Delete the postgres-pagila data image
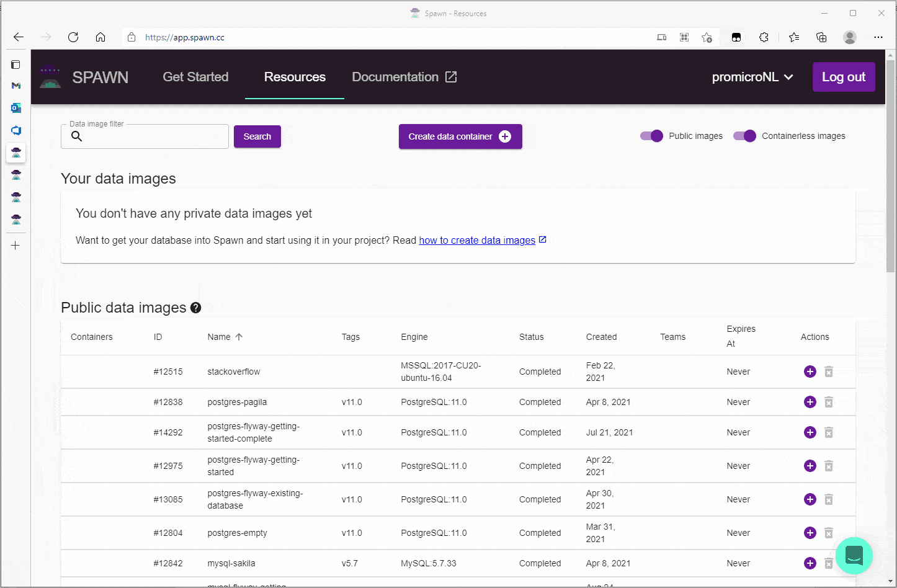This screenshot has width=897, height=588. coord(829,402)
